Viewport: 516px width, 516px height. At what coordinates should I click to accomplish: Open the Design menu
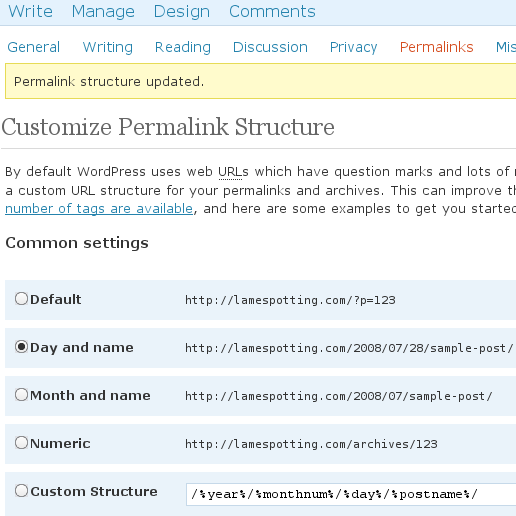[182, 12]
